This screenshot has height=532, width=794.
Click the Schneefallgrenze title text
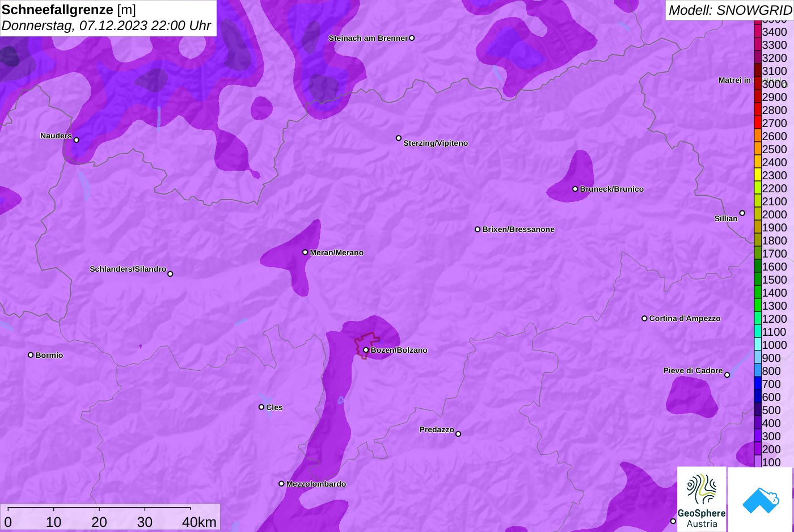pos(58,10)
